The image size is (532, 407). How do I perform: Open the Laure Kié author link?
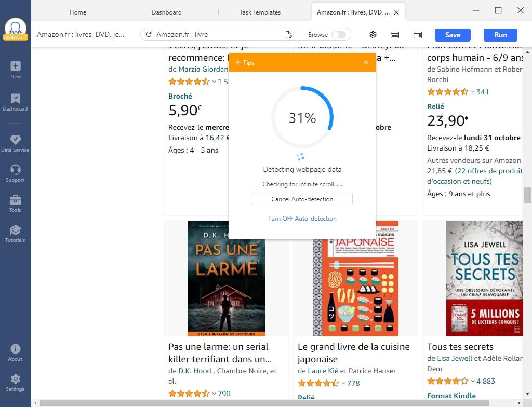tap(323, 371)
